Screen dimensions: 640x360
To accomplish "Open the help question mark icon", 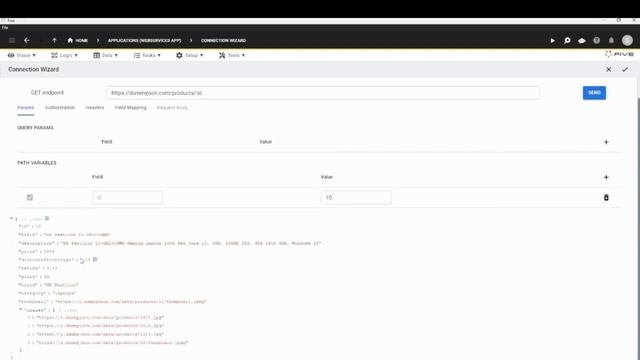I will [596, 40].
